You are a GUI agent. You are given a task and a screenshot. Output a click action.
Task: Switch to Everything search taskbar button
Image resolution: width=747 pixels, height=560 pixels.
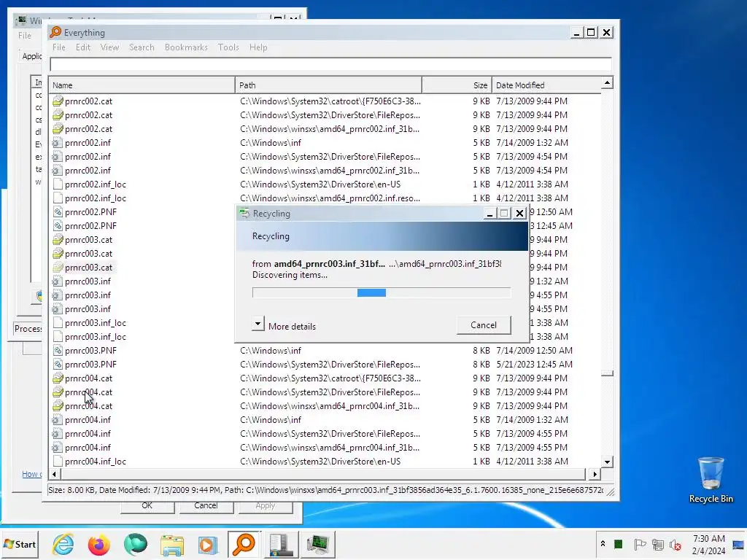244,544
